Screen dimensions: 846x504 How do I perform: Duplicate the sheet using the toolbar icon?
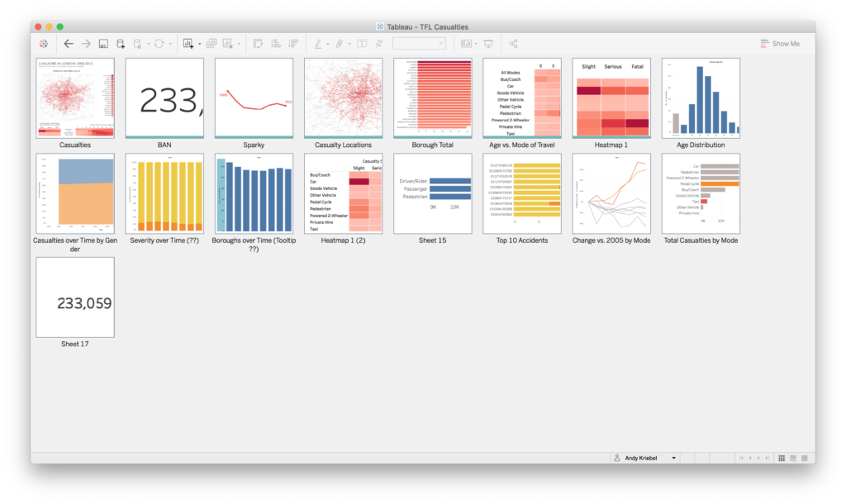pos(211,44)
